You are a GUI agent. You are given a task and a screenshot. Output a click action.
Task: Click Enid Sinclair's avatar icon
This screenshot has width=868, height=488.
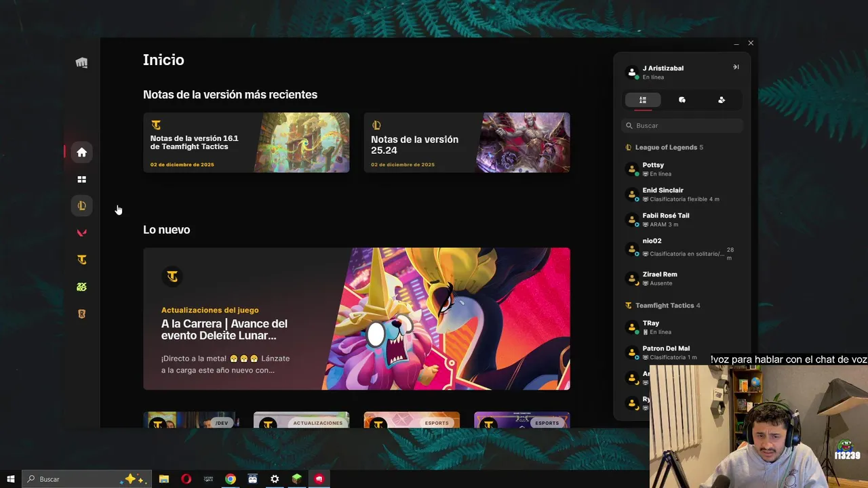click(x=632, y=195)
